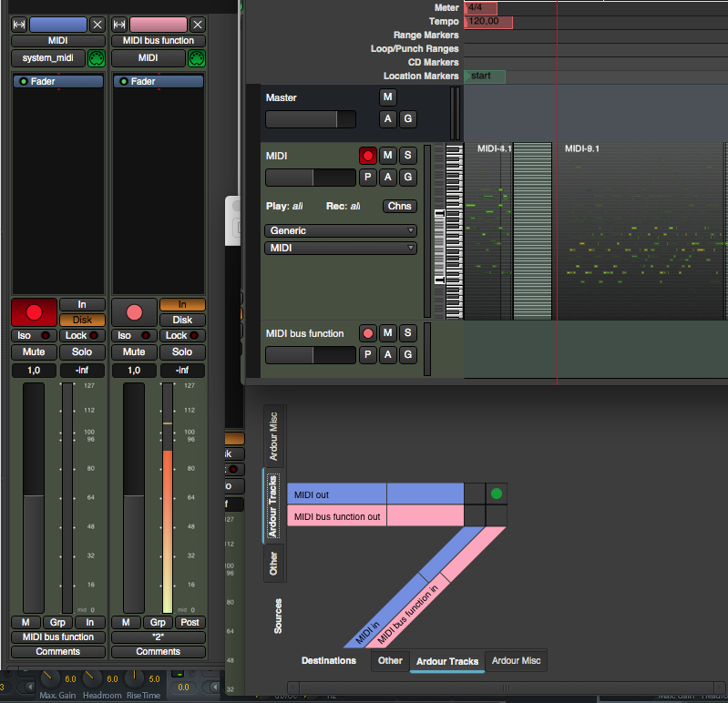Expand the MIDI mode dropdown below Generic

tap(340, 248)
